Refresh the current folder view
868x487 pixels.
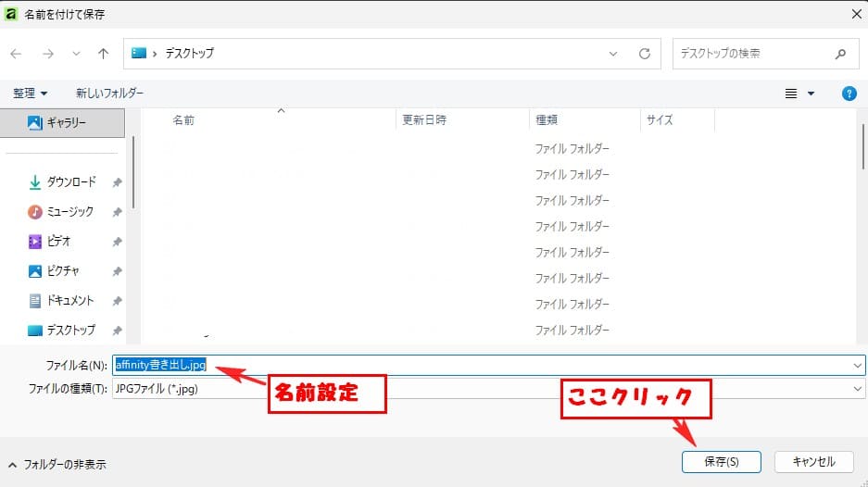644,54
